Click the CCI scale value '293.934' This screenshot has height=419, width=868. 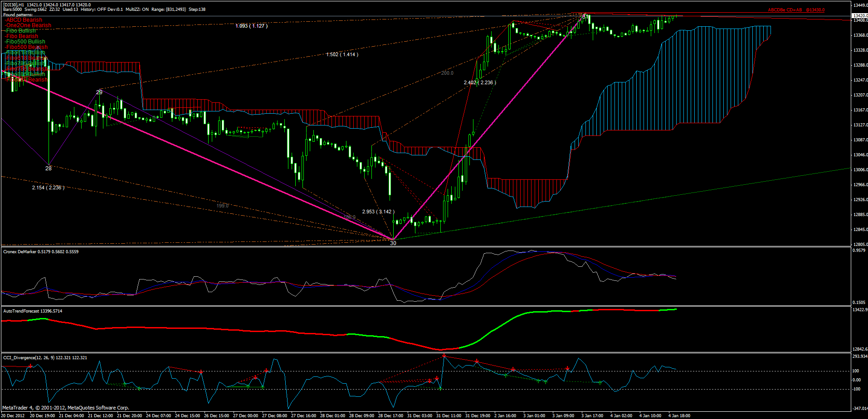860,356
